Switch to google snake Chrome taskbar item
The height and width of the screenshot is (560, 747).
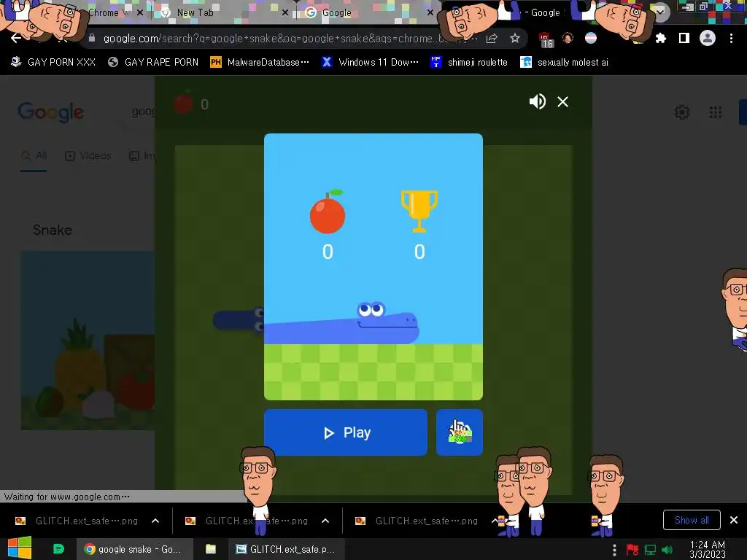(x=135, y=550)
